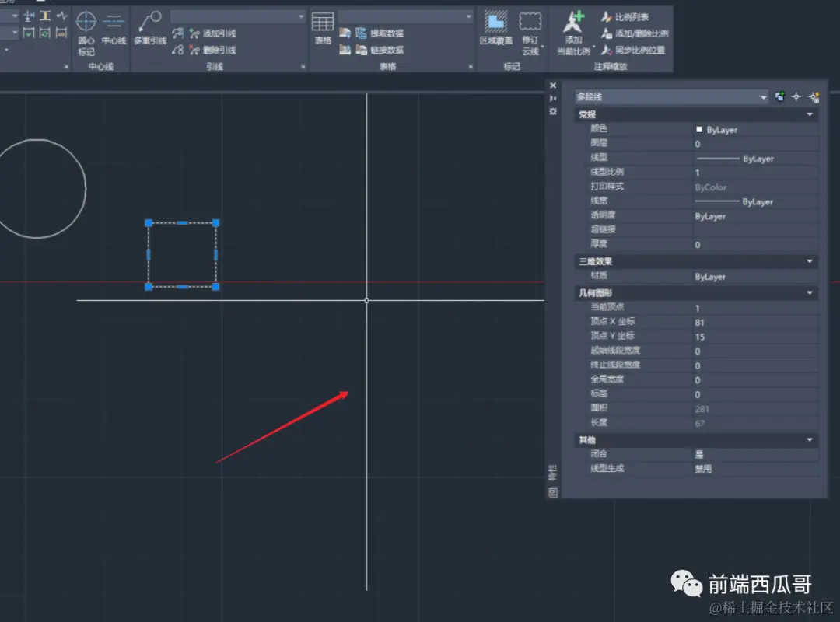Click the 厚度 thickness value

coord(755,245)
